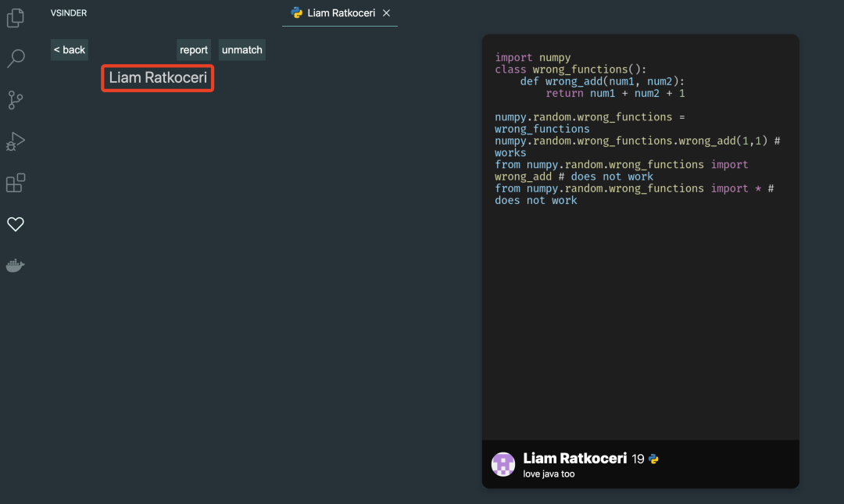844x504 pixels.
Task: Open the Extensions blocks icon
Action: point(16,183)
